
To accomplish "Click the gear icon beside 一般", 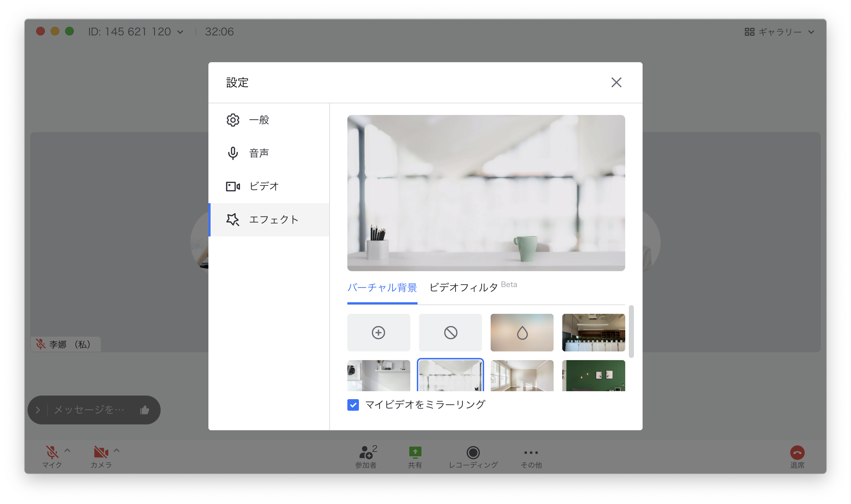I will pos(233,120).
